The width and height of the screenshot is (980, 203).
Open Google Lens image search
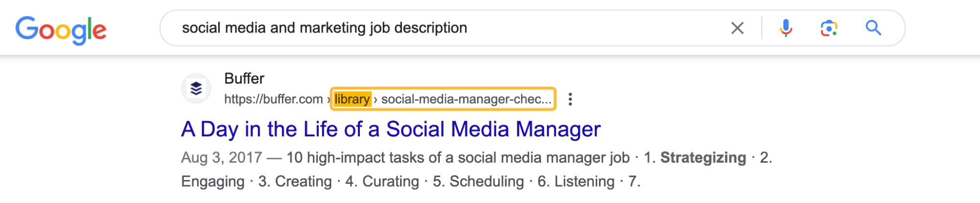pos(829,28)
